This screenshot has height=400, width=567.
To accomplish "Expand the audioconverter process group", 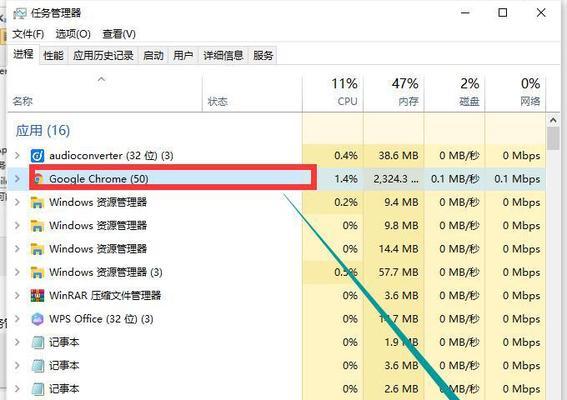I will coord(17,156).
